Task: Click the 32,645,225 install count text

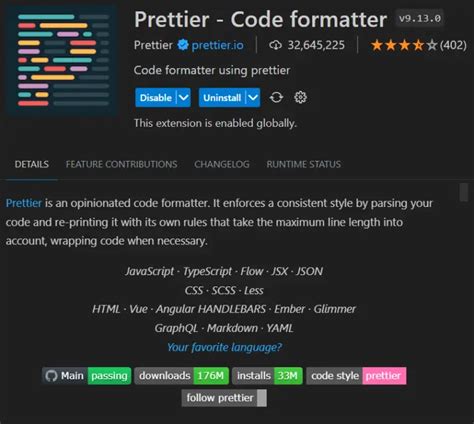Action: (x=316, y=45)
